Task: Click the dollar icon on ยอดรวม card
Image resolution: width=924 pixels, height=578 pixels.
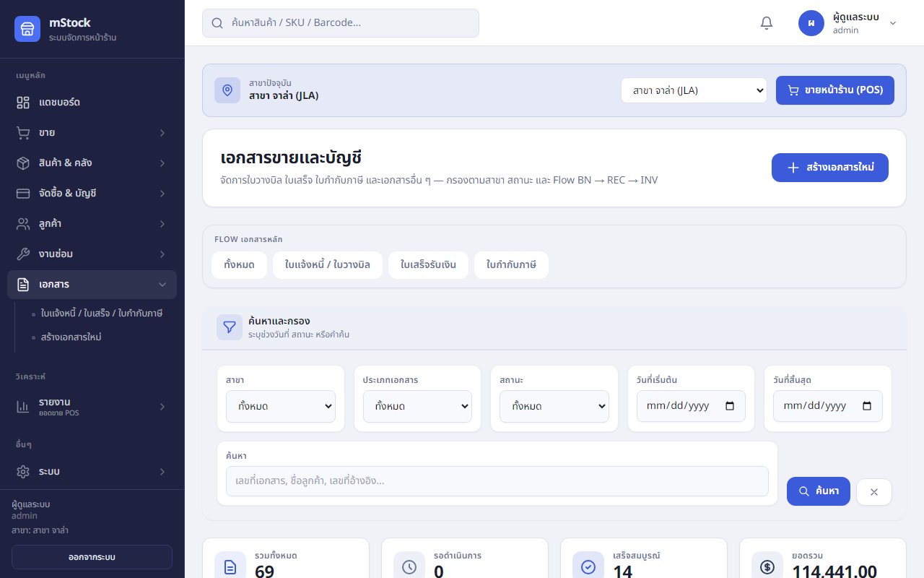Action: [x=767, y=567]
